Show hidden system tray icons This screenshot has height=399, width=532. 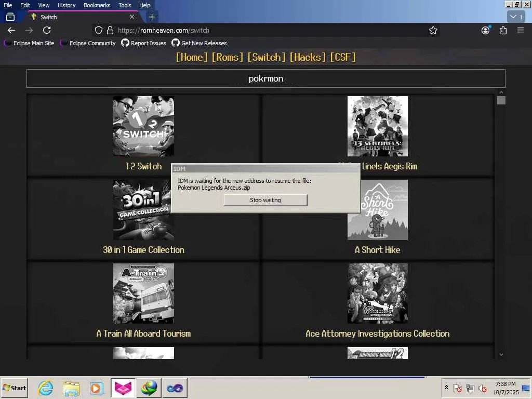tap(446, 388)
